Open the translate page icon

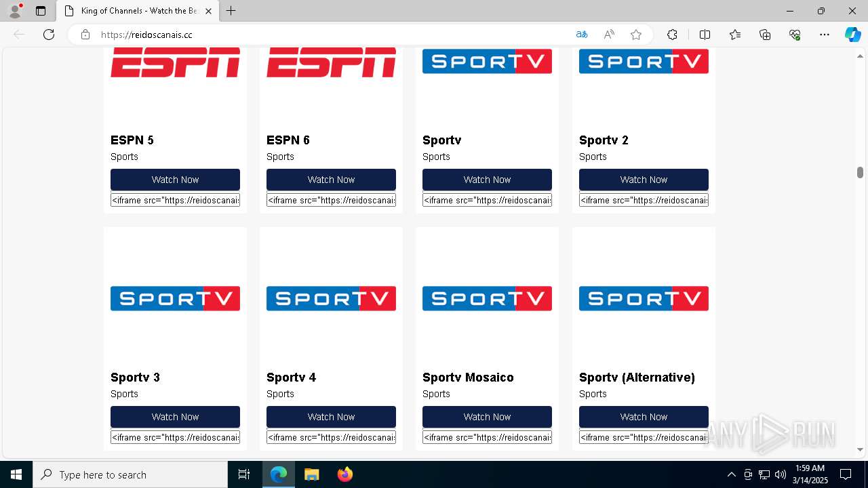pyautogui.click(x=582, y=35)
